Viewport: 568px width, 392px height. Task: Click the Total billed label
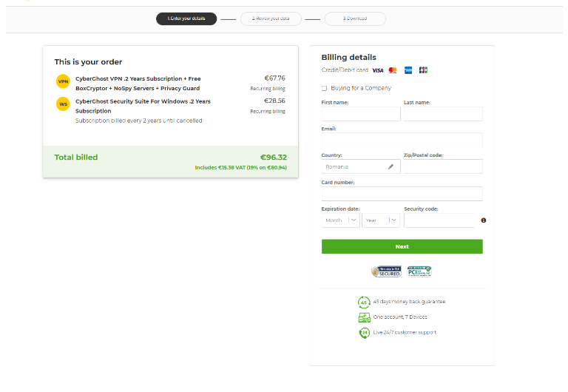point(76,158)
